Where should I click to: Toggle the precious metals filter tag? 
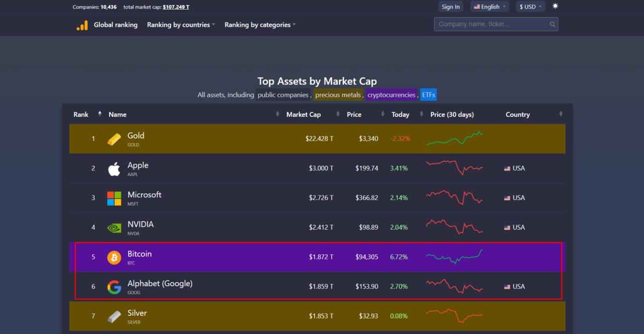338,95
